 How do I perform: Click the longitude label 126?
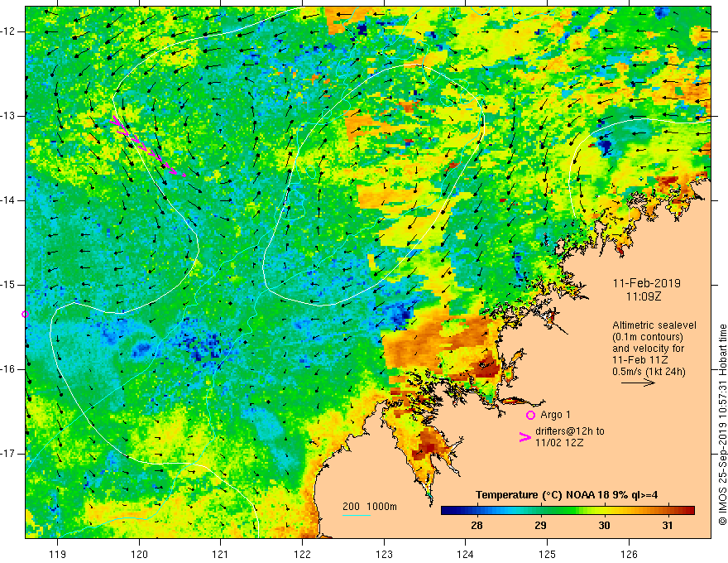629,554
